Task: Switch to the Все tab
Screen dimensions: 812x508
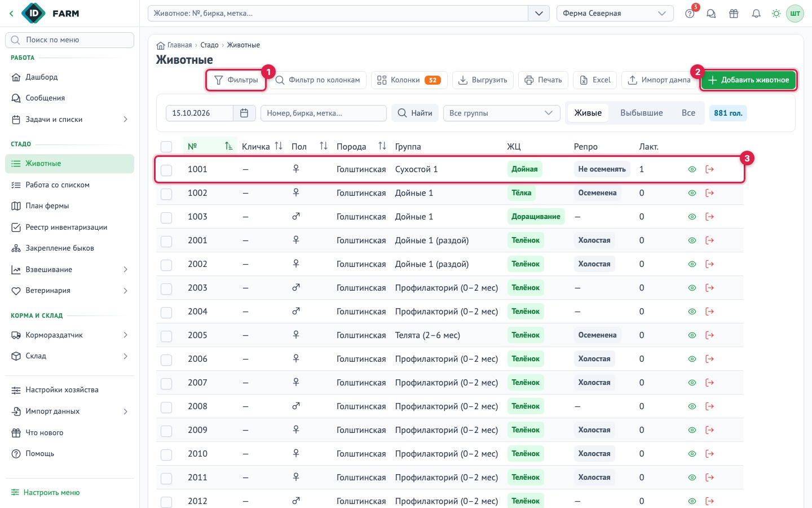Action: coord(689,113)
